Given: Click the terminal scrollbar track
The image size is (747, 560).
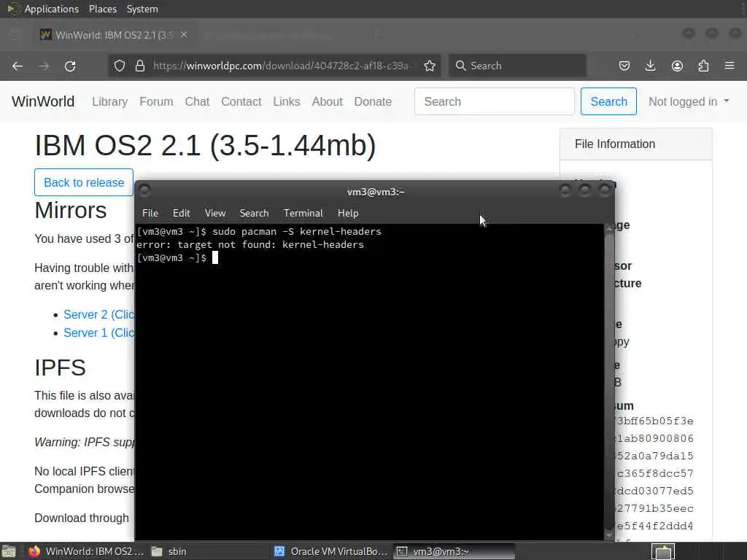Looking at the screenshot, I should (609, 381).
